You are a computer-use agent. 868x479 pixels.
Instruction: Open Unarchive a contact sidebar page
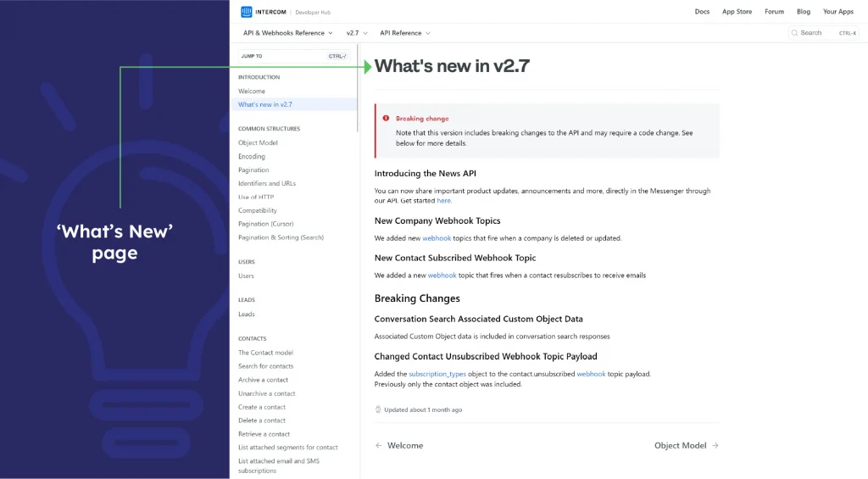(267, 393)
